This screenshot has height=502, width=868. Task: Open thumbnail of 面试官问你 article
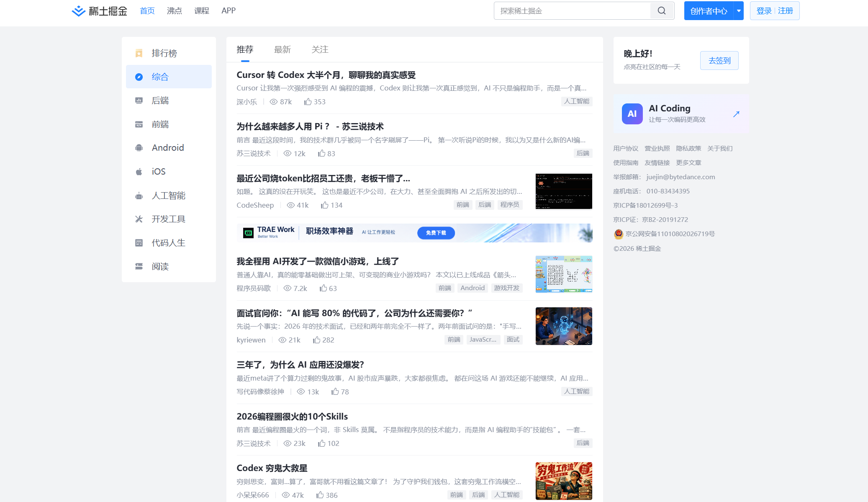tap(564, 326)
